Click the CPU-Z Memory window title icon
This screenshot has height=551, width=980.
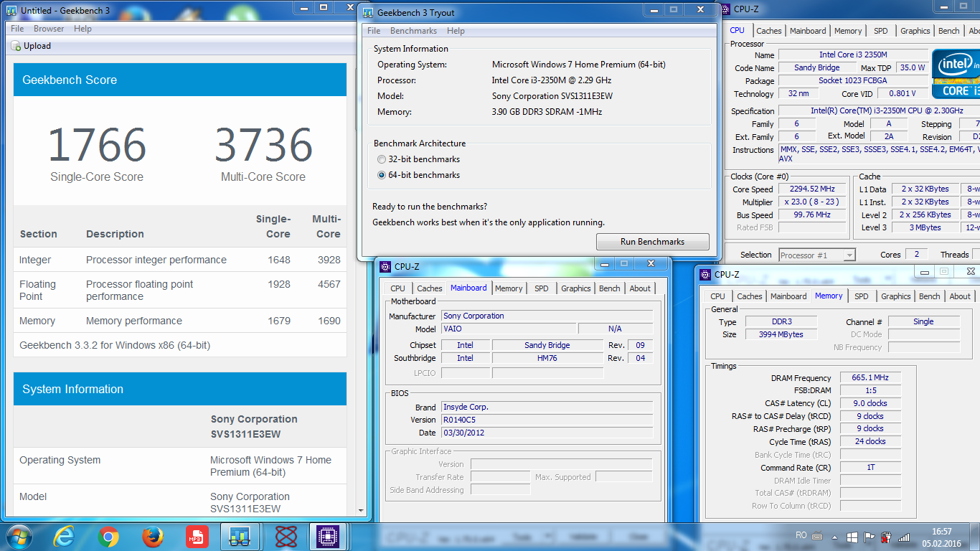[706, 274]
